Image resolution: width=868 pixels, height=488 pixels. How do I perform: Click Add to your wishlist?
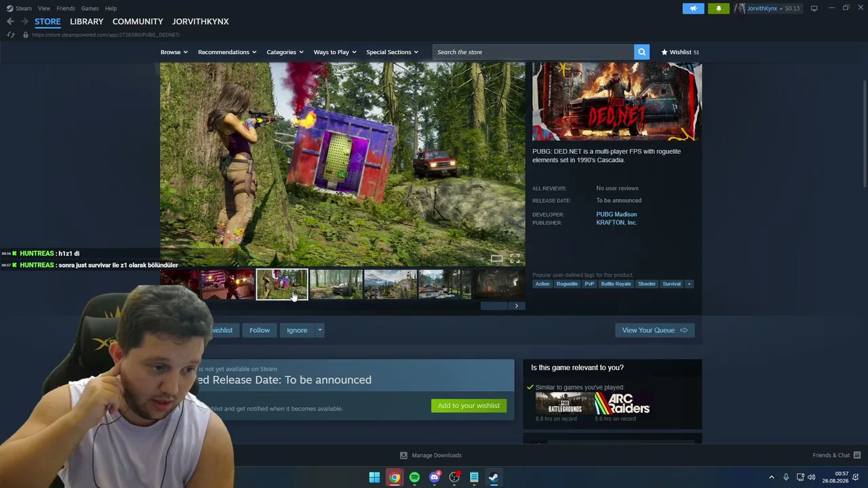coord(469,406)
